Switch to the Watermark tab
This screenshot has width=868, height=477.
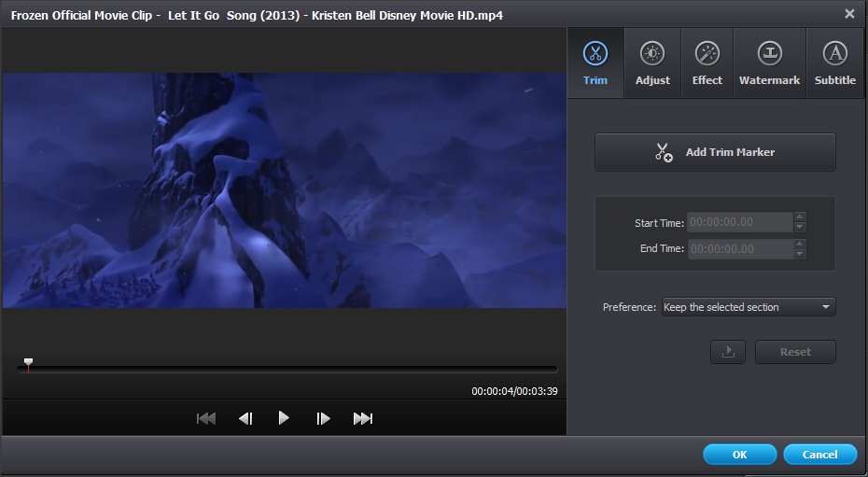tap(769, 63)
